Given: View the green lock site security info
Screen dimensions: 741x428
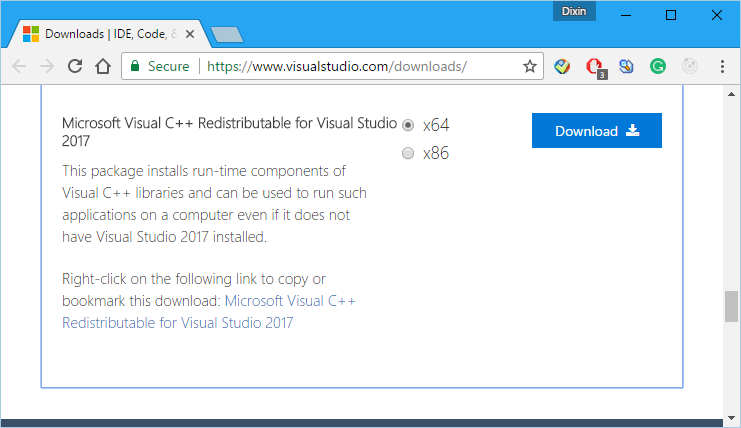Looking at the screenshot, I should [x=135, y=66].
